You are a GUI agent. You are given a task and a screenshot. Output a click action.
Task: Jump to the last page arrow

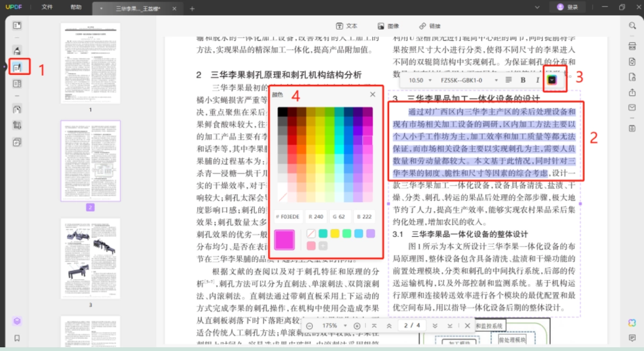[x=450, y=326]
